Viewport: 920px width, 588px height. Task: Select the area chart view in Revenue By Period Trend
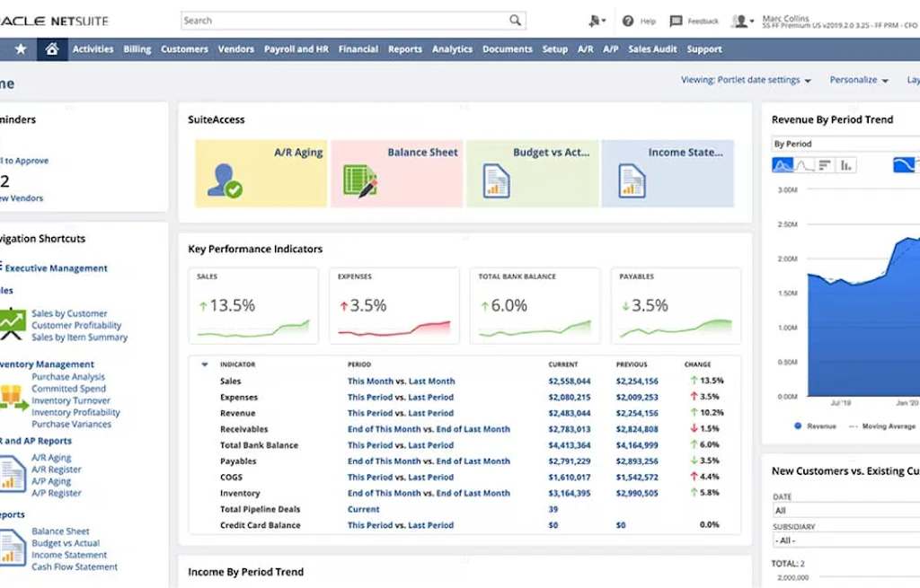point(783,164)
